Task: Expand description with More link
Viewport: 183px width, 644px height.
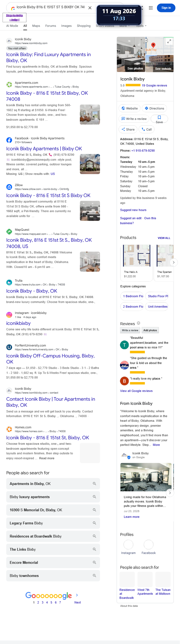Action: [156, 445]
